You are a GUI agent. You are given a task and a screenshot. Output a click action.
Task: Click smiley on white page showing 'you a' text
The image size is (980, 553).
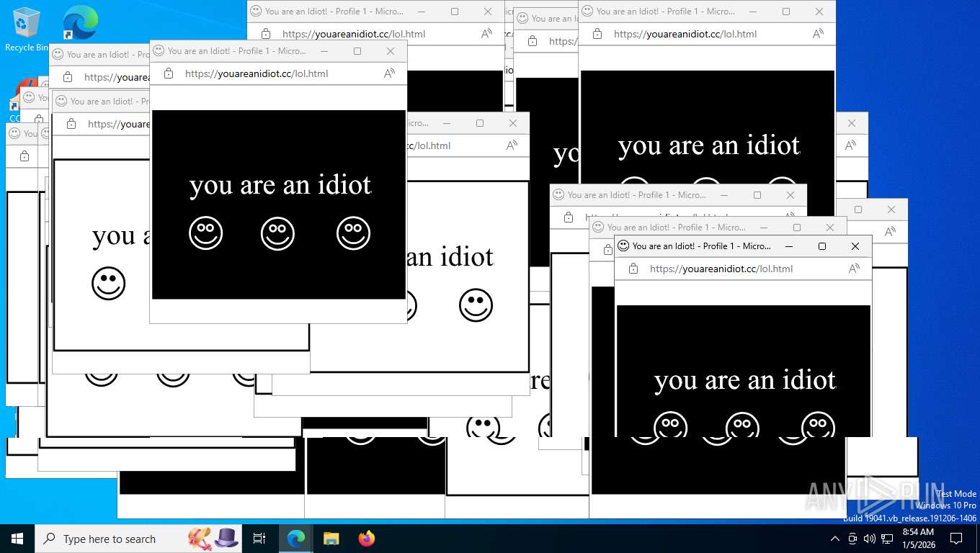pos(109,284)
